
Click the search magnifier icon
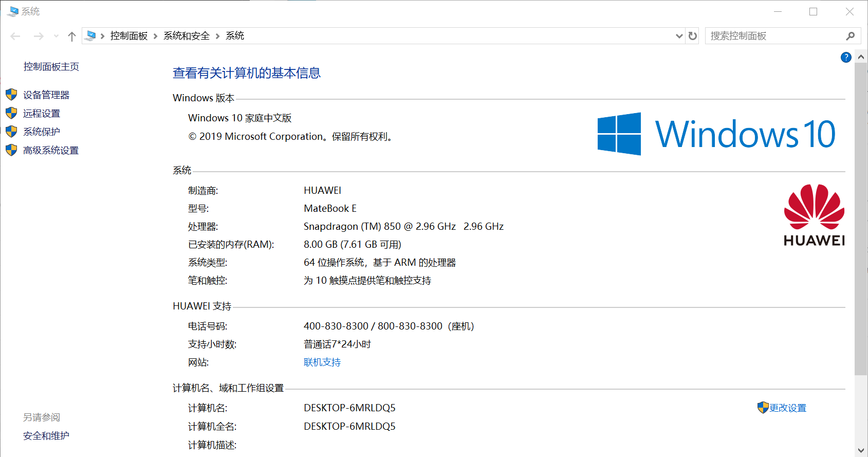click(x=851, y=36)
